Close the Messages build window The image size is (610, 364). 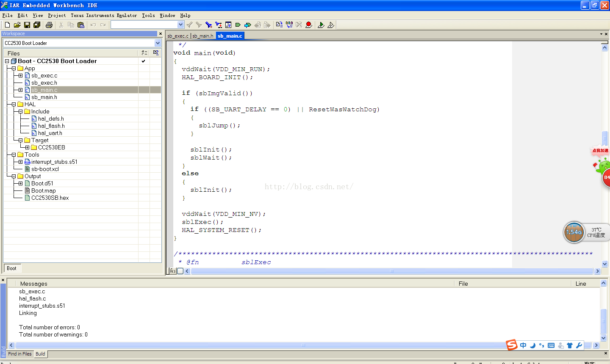pos(3,280)
